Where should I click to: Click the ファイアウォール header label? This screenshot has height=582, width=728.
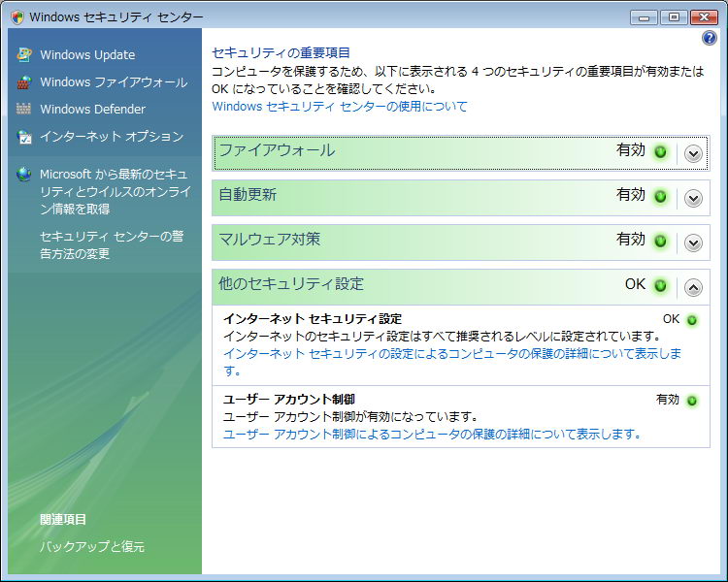click(x=277, y=150)
